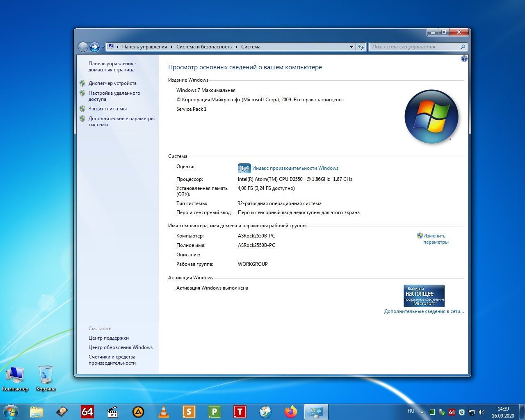Expand arrow after Панель управления breadcrumb
Screen dimensions: 525x420
(171, 47)
